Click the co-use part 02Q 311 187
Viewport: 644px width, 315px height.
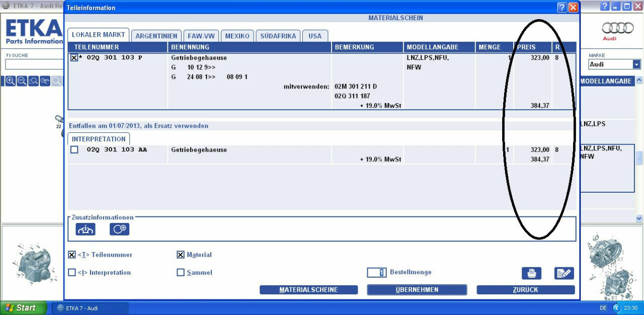coord(352,96)
